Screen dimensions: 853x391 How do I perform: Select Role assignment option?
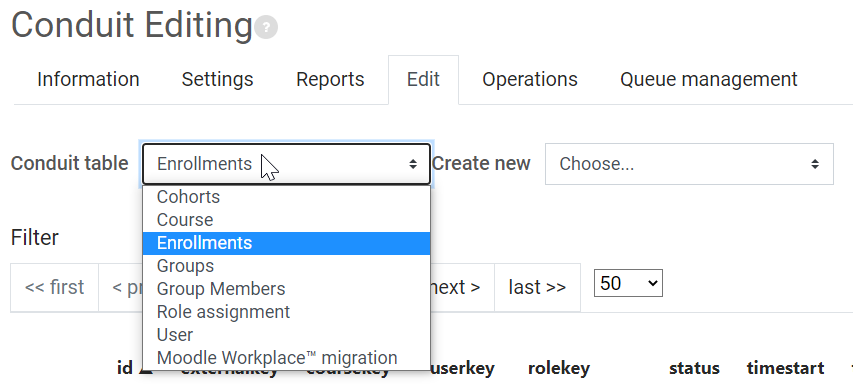click(x=287, y=312)
